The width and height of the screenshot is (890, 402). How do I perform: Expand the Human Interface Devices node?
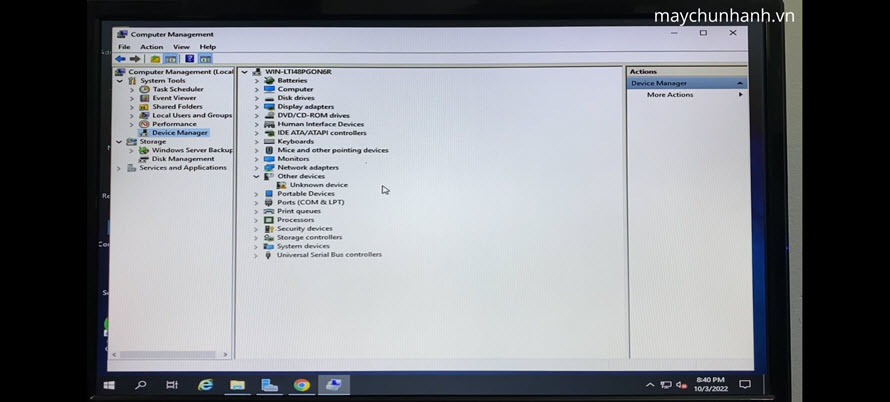(x=256, y=124)
